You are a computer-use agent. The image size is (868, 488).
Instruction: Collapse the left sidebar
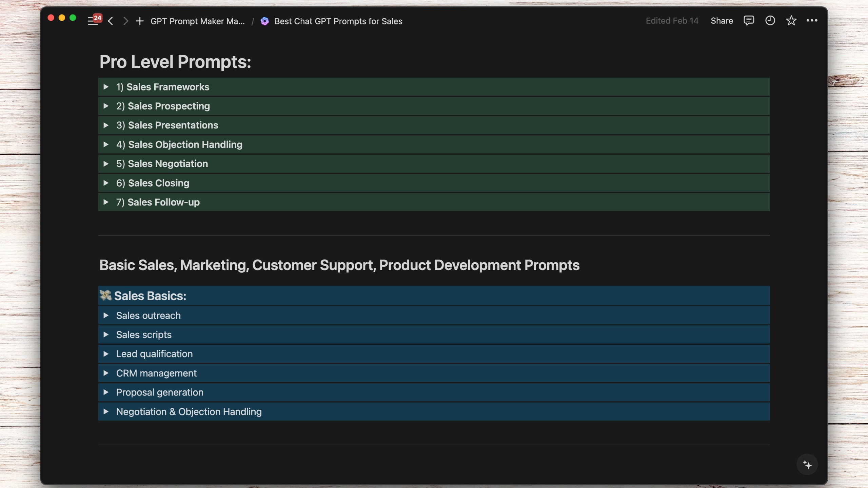click(x=92, y=21)
